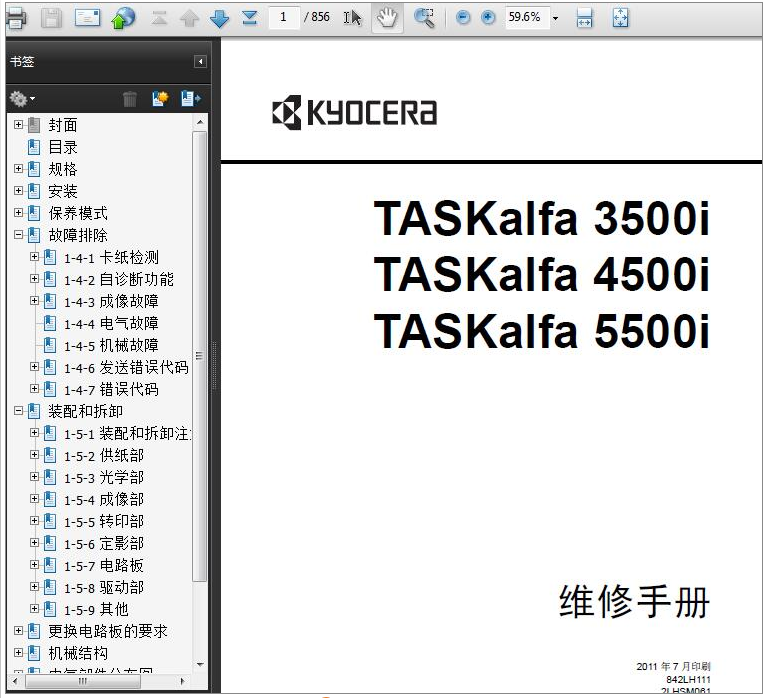Select the text Select tool cursor icon
Image resolution: width=767 pixels, height=698 pixels.
click(352, 18)
